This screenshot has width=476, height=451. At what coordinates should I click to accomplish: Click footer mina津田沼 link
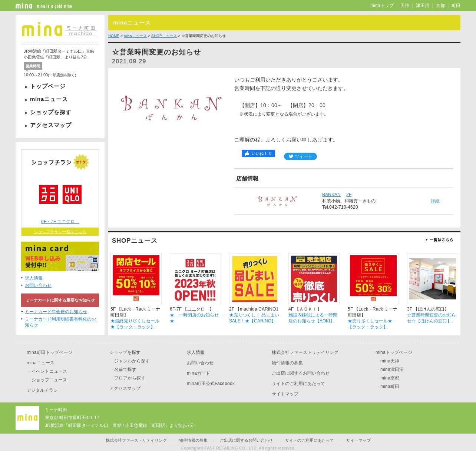392,369
